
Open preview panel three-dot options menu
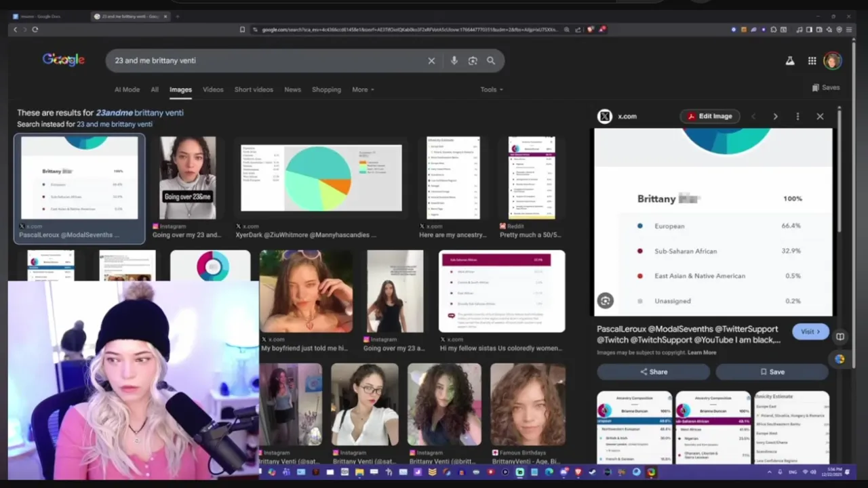pyautogui.click(x=797, y=117)
